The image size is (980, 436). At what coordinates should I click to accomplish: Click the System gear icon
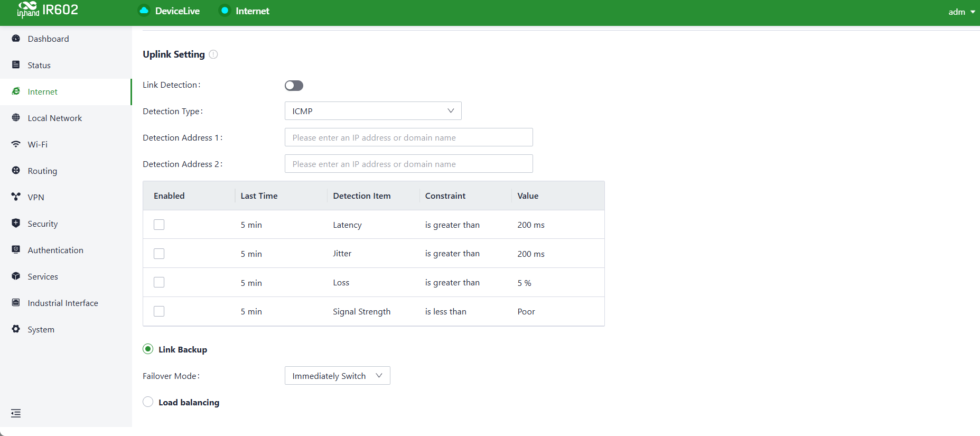(16, 329)
